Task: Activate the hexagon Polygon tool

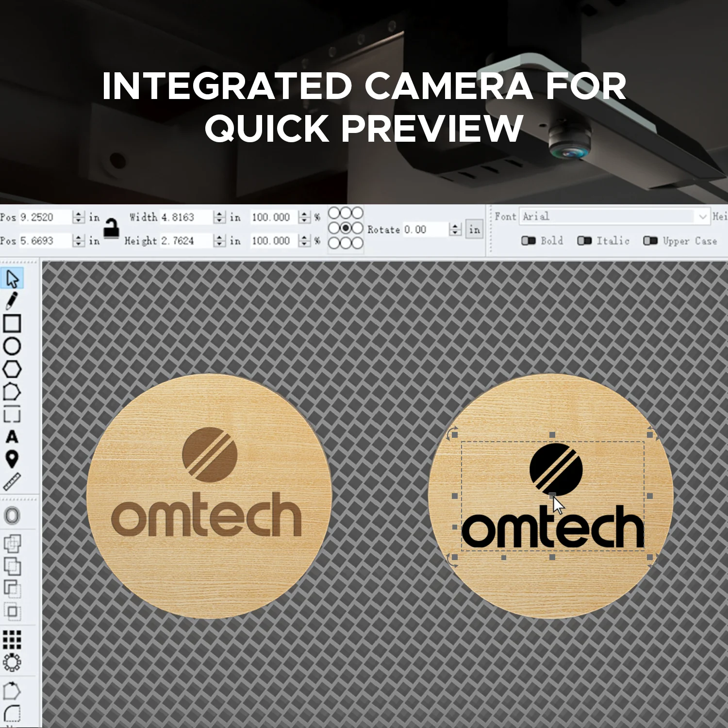Action: point(12,369)
